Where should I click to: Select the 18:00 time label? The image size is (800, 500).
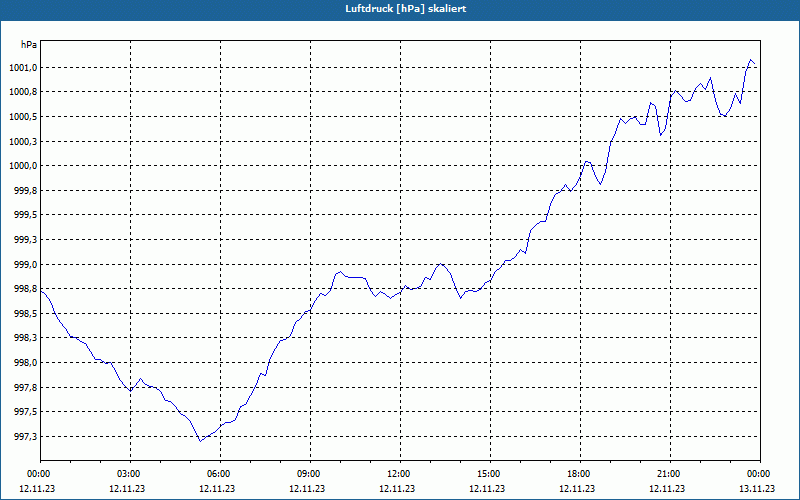pyautogui.click(x=580, y=474)
